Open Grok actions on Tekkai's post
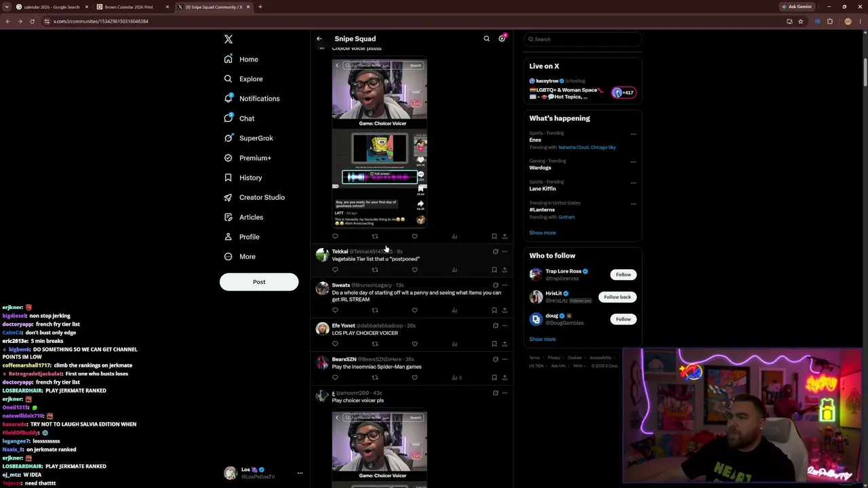The width and height of the screenshot is (868, 488). (x=495, y=251)
